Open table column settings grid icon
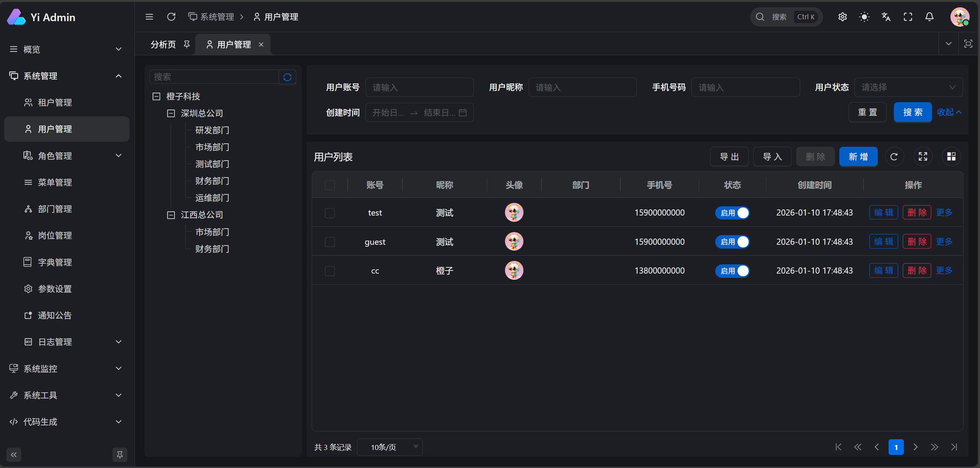 951,157
